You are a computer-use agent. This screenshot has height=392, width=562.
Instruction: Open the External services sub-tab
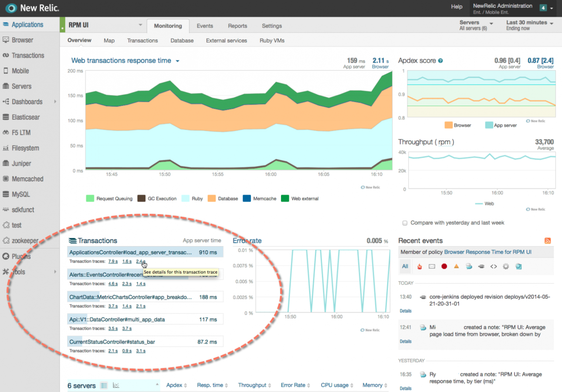(227, 41)
